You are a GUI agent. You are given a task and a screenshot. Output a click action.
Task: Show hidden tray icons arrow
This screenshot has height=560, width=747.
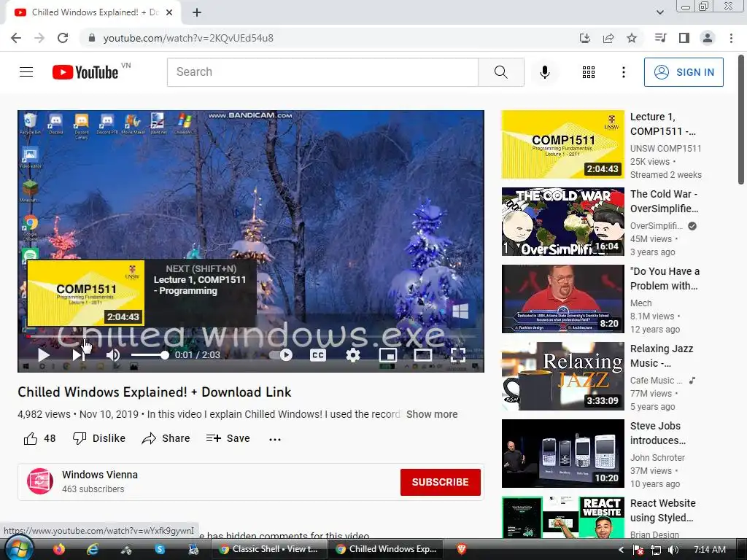click(621, 550)
